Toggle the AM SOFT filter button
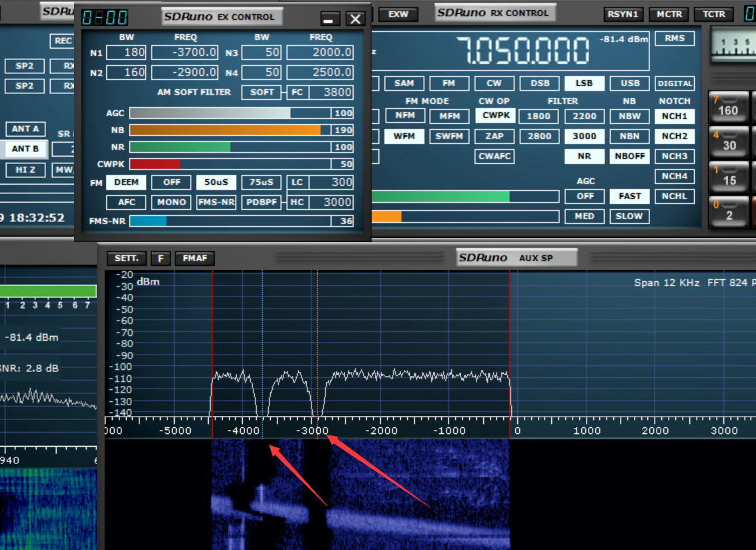The height and width of the screenshot is (550, 756). point(262,92)
